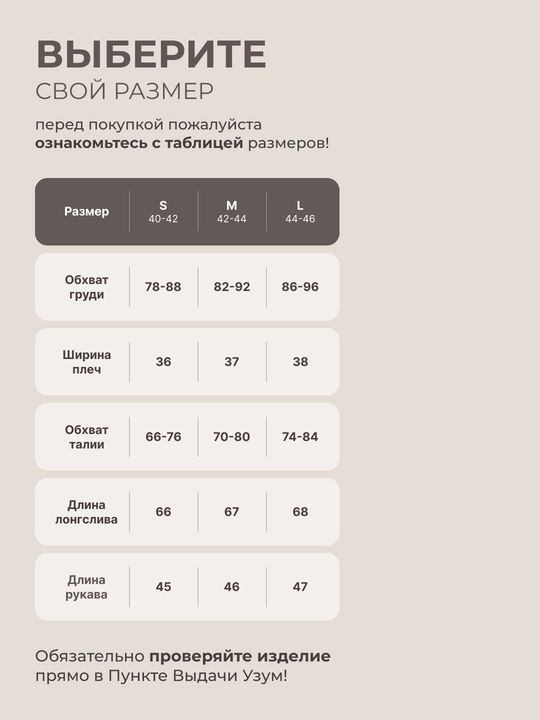The width and height of the screenshot is (540, 720).
Task: Select the Размер header cell
Action: click(86, 212)
